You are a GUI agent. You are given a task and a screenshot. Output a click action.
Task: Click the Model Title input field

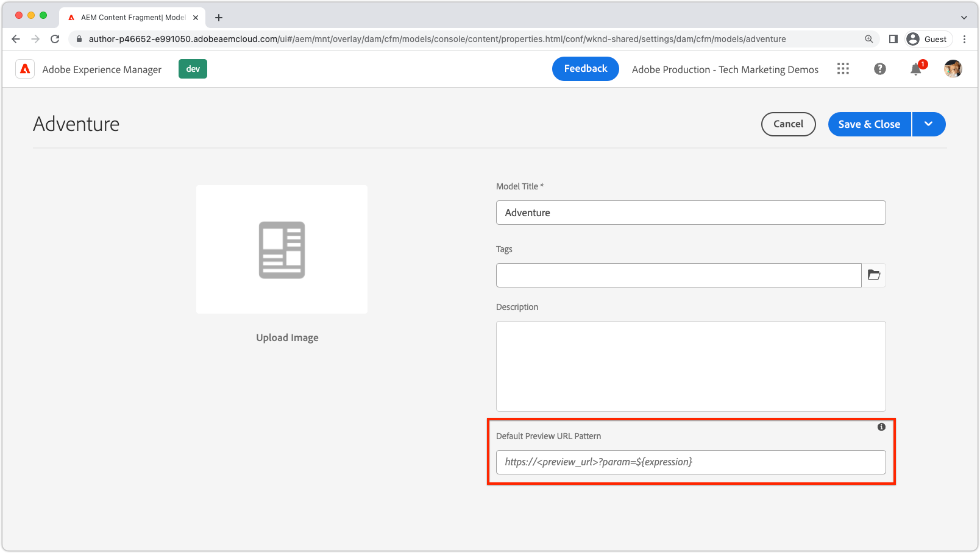pos(691,213)
